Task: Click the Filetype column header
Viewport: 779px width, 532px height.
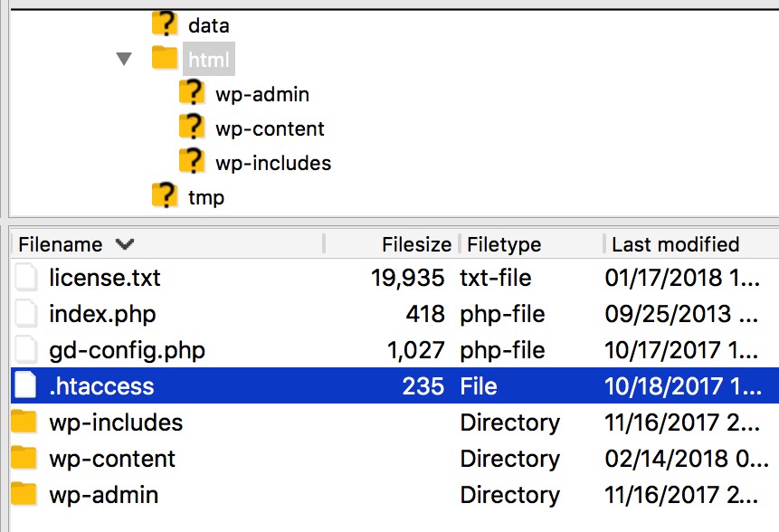Action: 503,243
